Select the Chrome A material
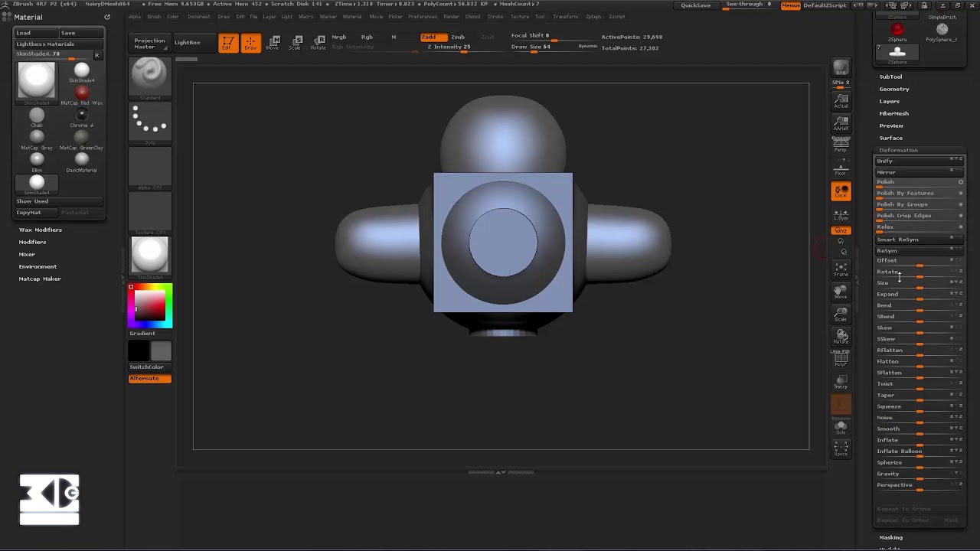The height and width of the screenshot is (551, 980). (82, 117)
